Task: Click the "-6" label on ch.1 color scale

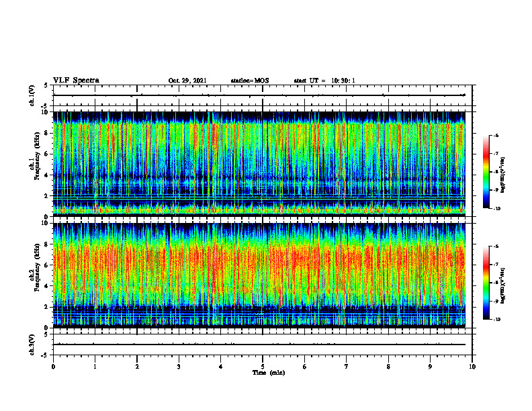Action: click(496, 136)
